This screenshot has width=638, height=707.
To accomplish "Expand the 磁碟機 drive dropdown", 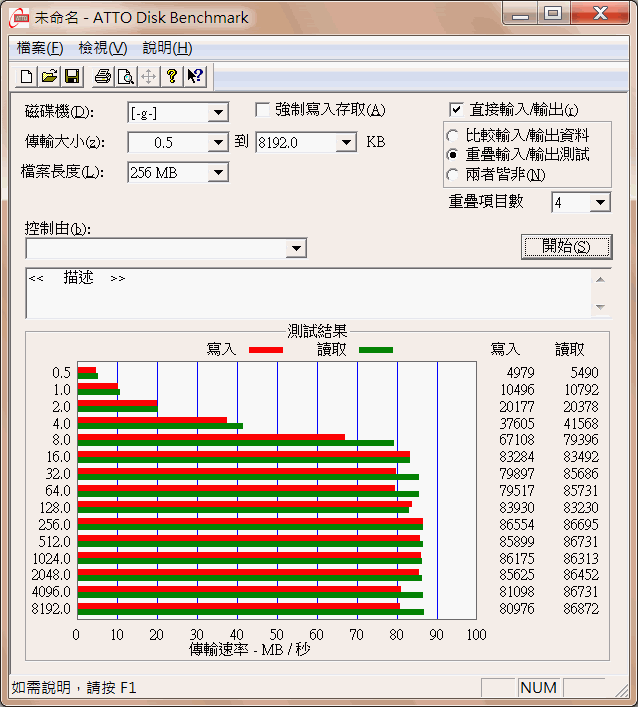I will pyautogui.click(x=218, y=112).
